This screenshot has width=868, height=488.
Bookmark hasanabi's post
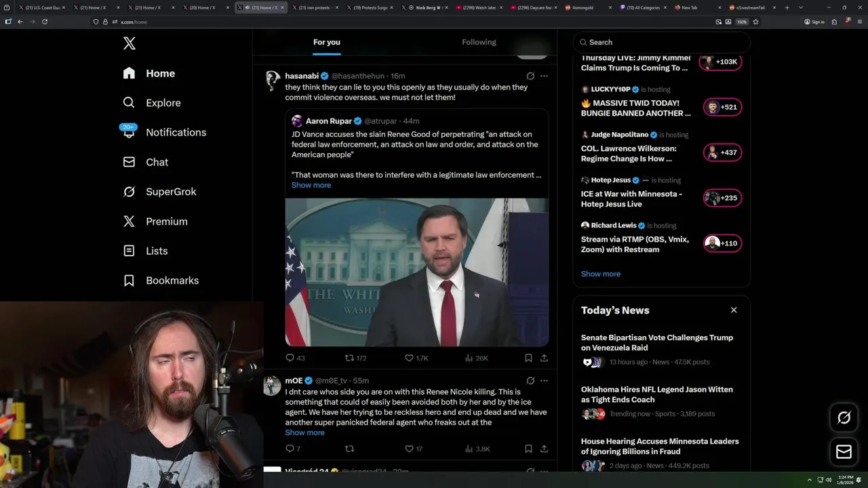pos(528,358)
